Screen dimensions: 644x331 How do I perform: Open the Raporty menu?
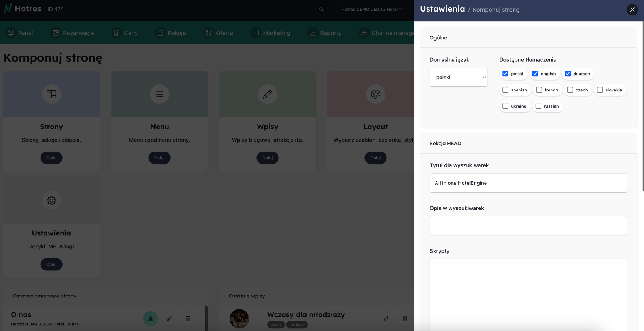point(325,33)
